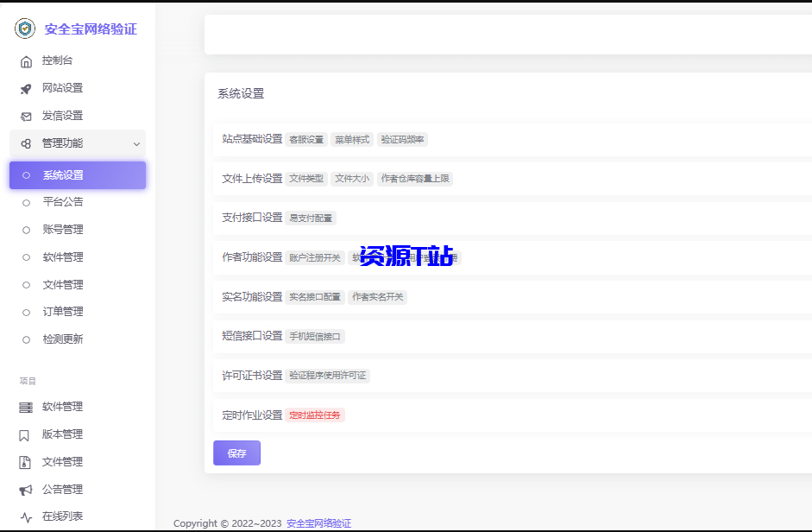Click the 公告管理 megaphone icon

(27, 489)
